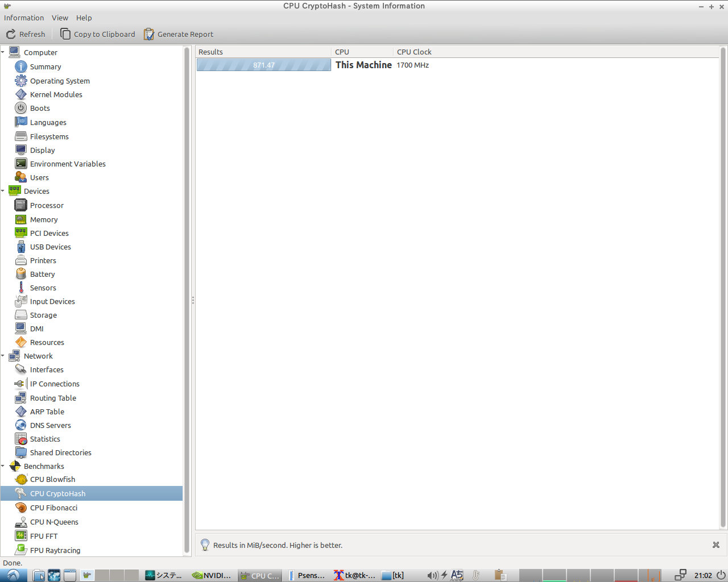Open the Information menu

pos(24,18)
